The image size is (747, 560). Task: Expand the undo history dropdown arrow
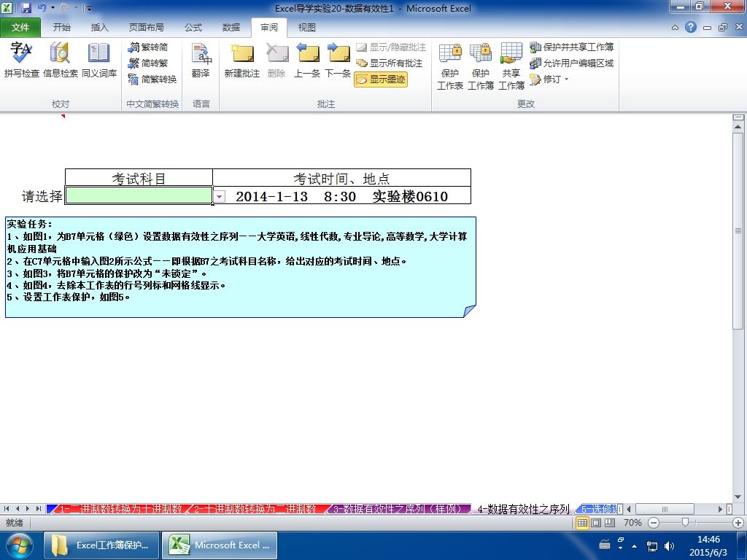click(x=53, y=8)
